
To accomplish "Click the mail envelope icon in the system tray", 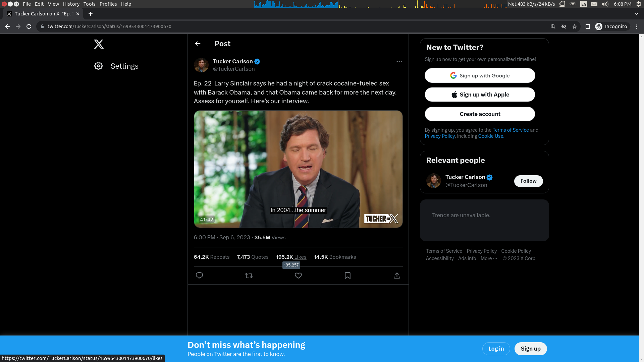I will (594, 4).
